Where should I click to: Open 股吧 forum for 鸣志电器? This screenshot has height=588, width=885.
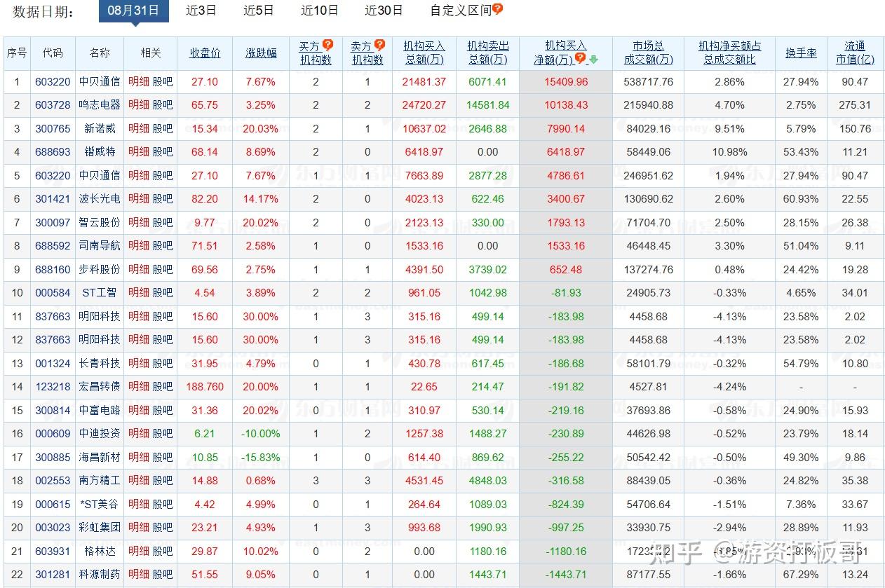click(161, 105)
